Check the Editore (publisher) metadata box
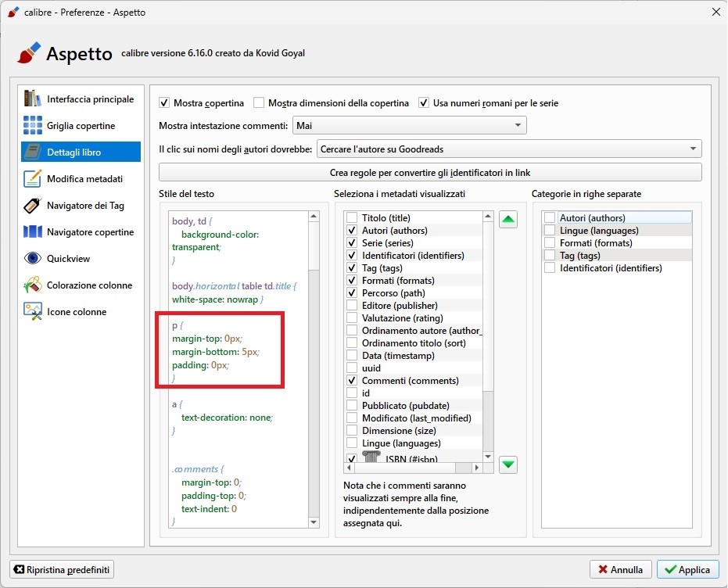 (352, 306)
